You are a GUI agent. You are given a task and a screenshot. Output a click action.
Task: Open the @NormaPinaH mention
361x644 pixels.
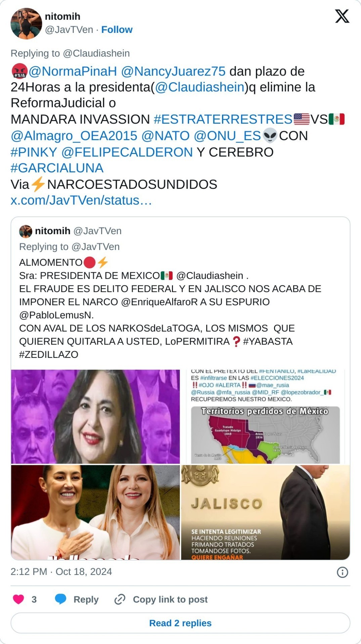pos(73,71)
